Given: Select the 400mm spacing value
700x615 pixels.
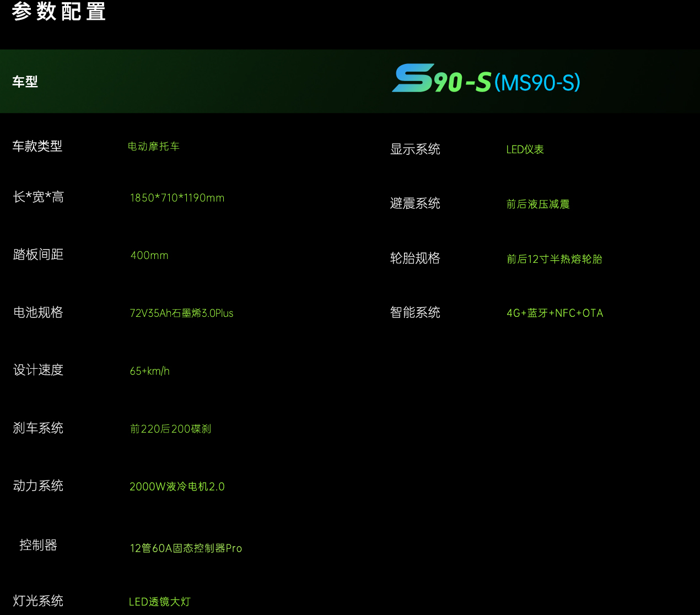Looking at the screenshot, I should click(x=149, y=255).
